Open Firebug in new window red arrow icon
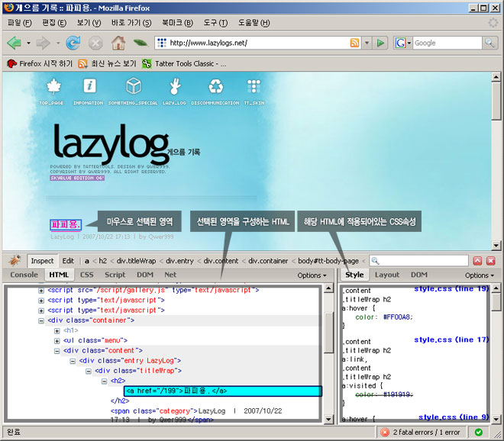The image size is (504, 441). click(477, 261)
